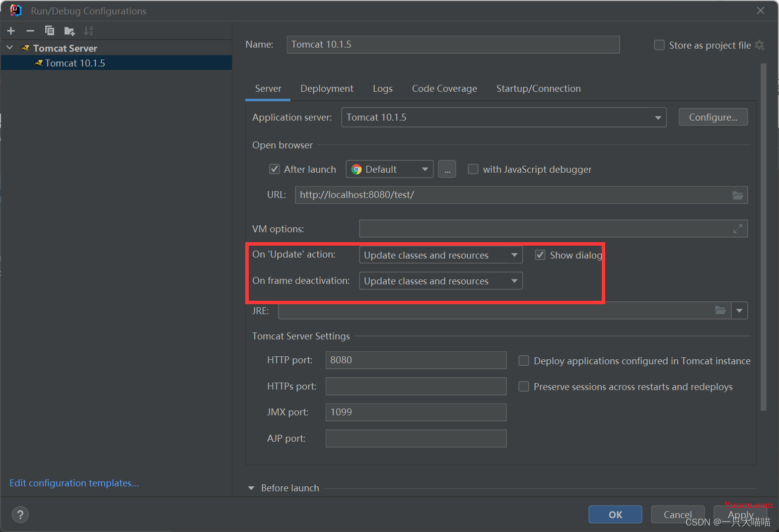Image resolution: width=779 pixels, height=532 pixels.
Task: Enable Preserve sessions across restarts and redeploys
Action: [524, 386]
